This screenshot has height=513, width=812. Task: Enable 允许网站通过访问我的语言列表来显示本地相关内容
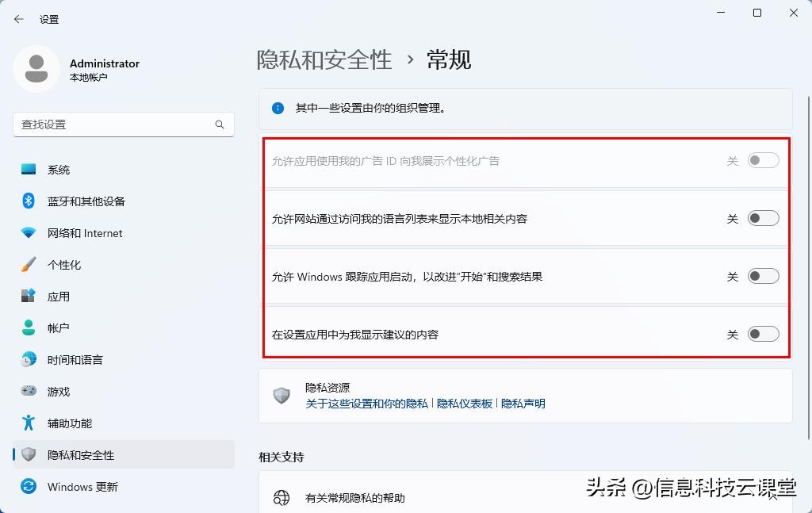[x=762, y=217]
